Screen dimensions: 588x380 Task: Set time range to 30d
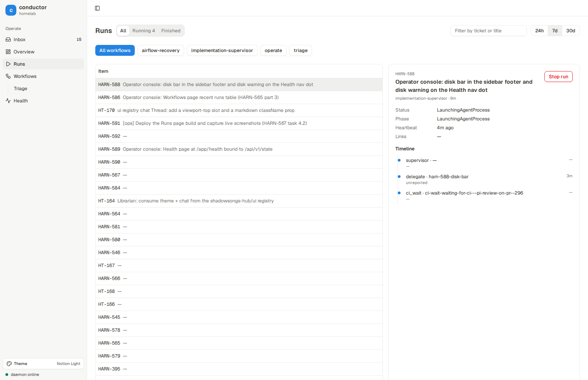pos(571,31)
